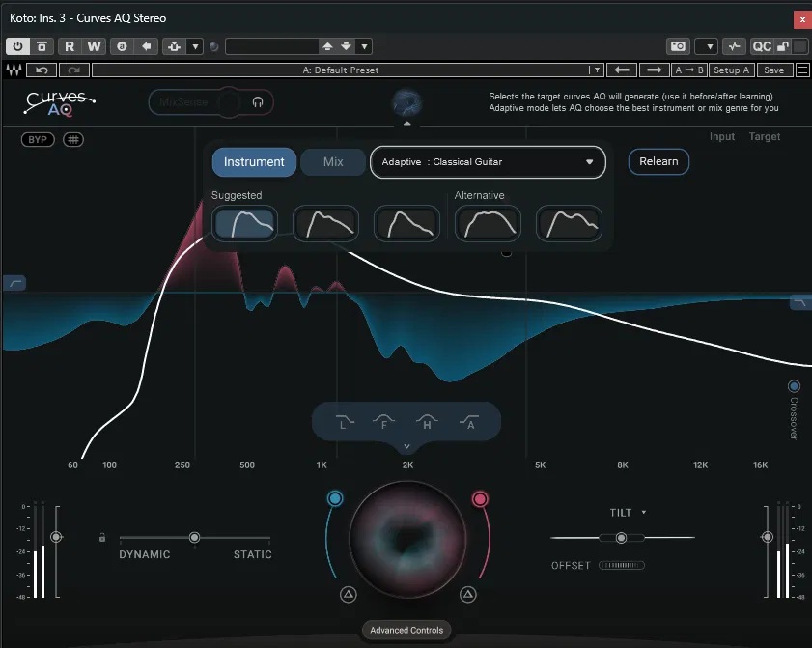Click the left delta triangle button
The height and width of the screenshot is (648, 812).
pyautogui.click(x=348, y=594)
